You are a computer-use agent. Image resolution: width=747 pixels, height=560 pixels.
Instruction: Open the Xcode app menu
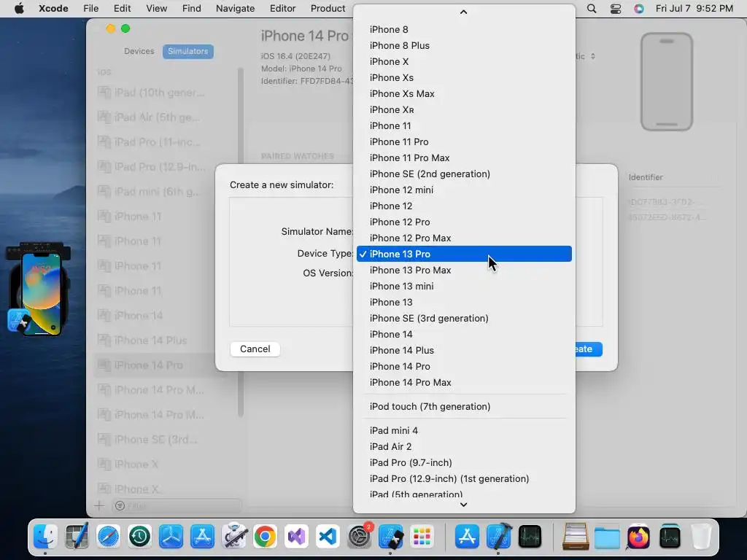[53, 9]
